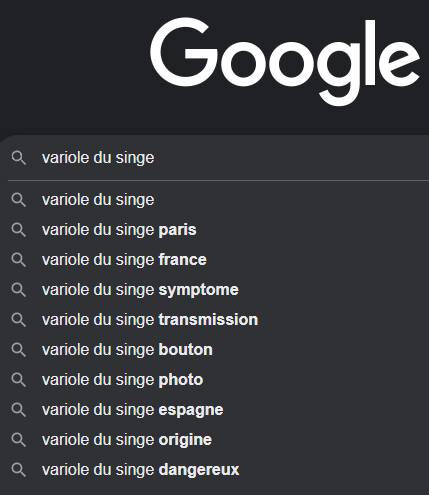
Task: Click magnifier icon beside 'variole du singe france'
Action: click(19, 260)
